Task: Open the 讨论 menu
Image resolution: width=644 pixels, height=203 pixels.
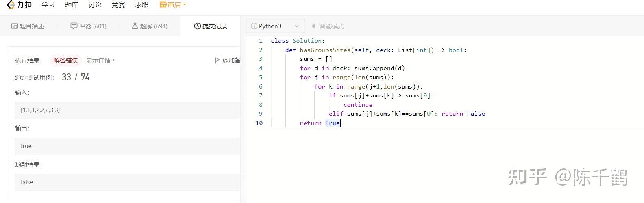Action: click(95, 5)
